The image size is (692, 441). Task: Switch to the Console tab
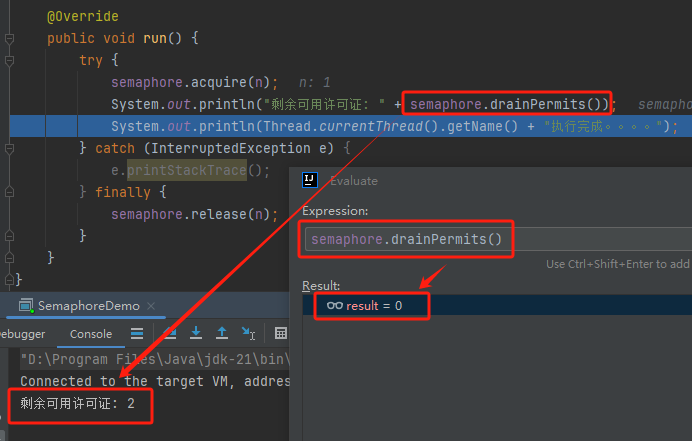coord(91,334)
